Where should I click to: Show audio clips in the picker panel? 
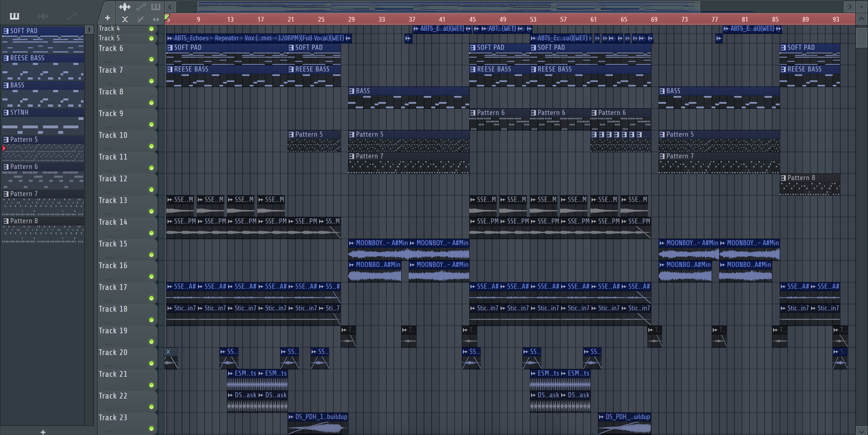click(43, 16)
